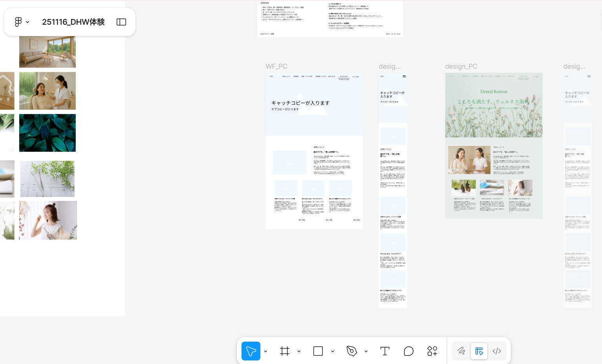Screen dimensions: 602x364
Task: Open Figma main menu logo
Action: pos(18,22)
